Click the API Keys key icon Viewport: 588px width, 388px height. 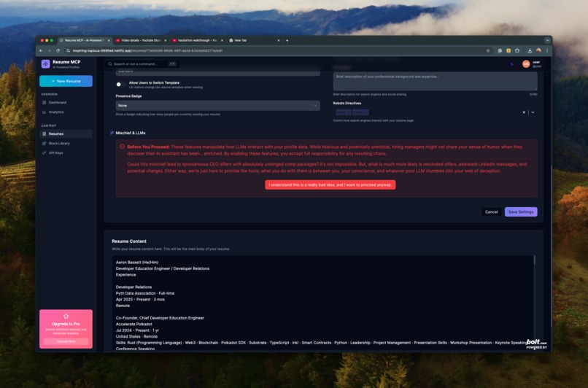(x=45, y=153)
